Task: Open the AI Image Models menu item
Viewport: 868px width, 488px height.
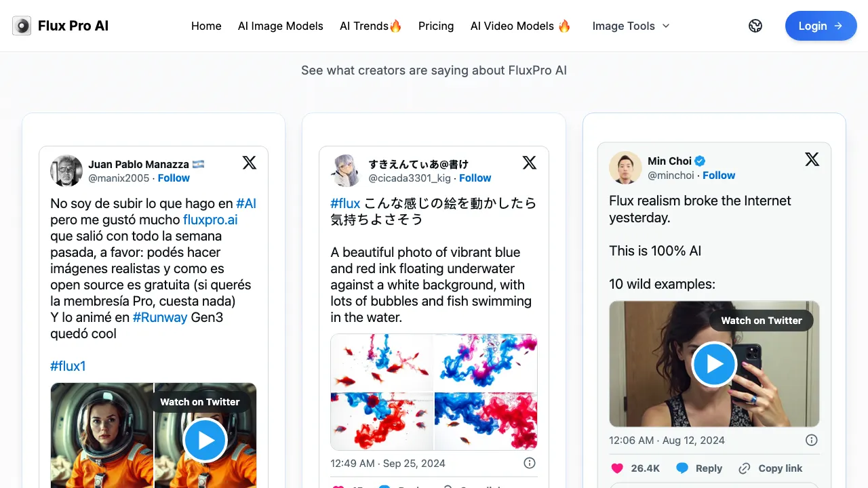Action: coord(280,26)
